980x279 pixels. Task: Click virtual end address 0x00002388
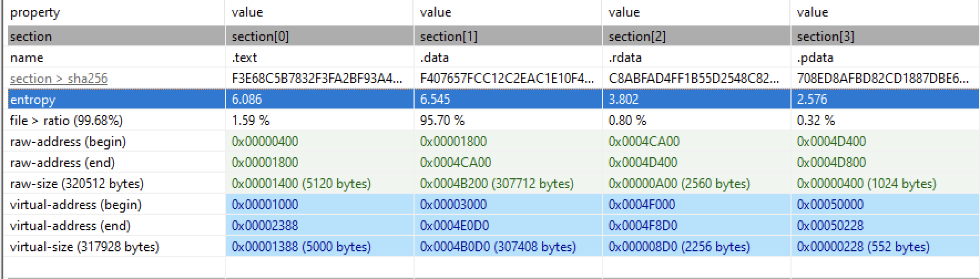pos(265,226)
